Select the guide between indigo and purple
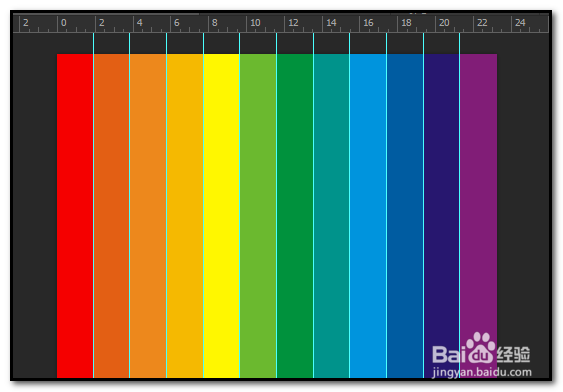 (460, 205)
